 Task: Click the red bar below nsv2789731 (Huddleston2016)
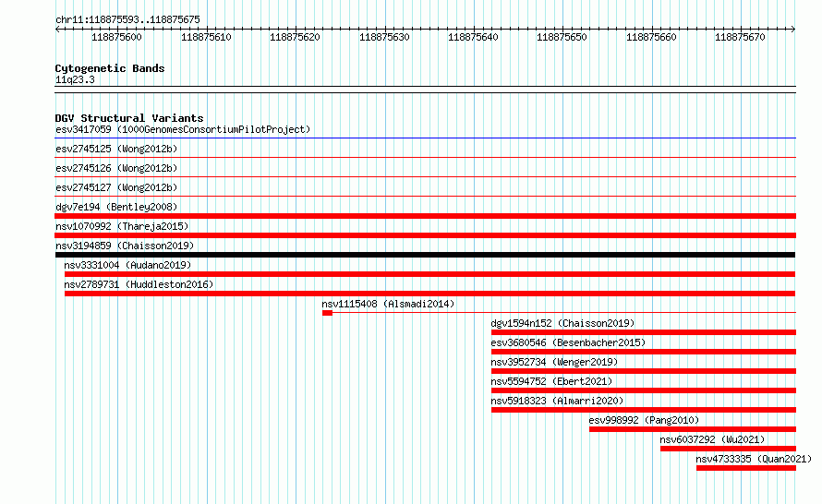pyautogui.click(x=429, y=294)
